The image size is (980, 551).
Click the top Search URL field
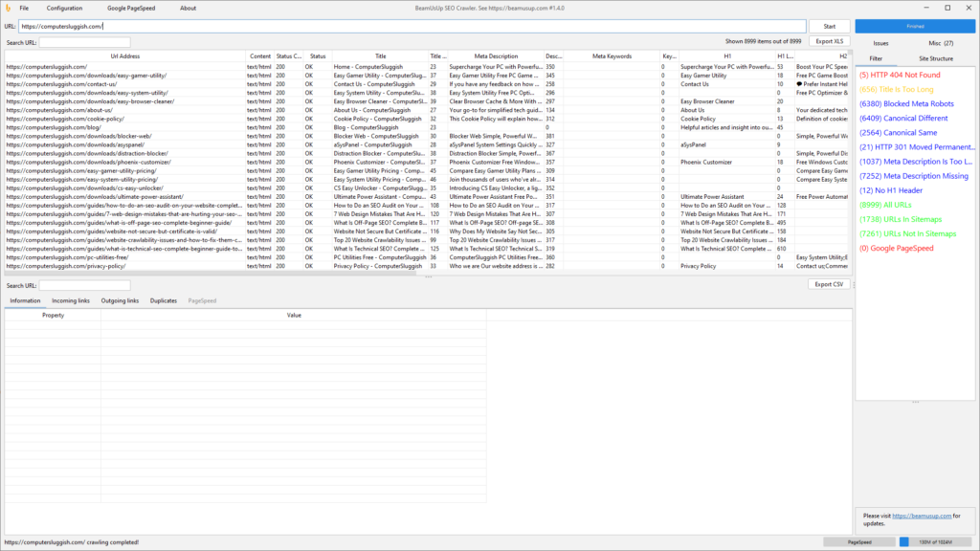[x=84, y=42]
